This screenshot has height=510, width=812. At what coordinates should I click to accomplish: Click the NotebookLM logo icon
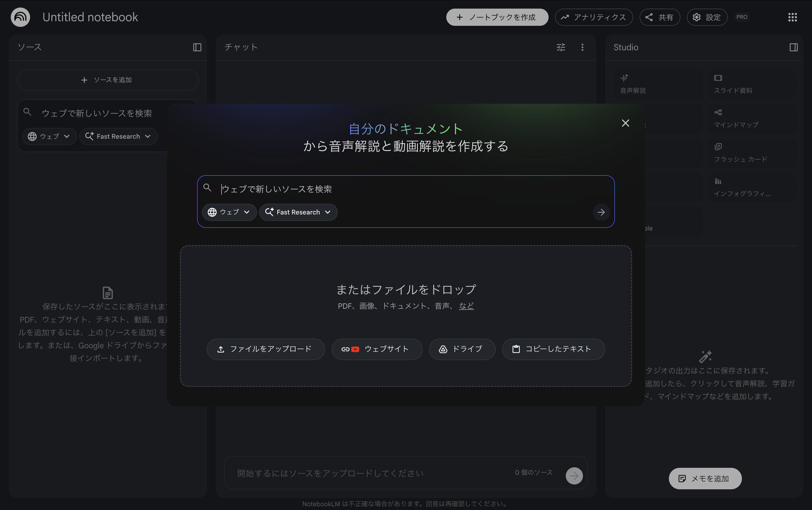pyautogui.click(x=20, y=17)
